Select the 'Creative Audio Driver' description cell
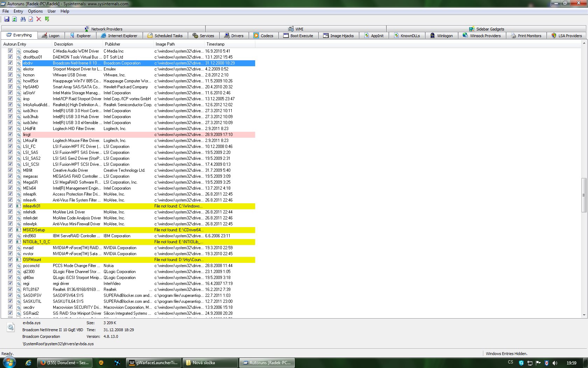 tap(70, 170)
